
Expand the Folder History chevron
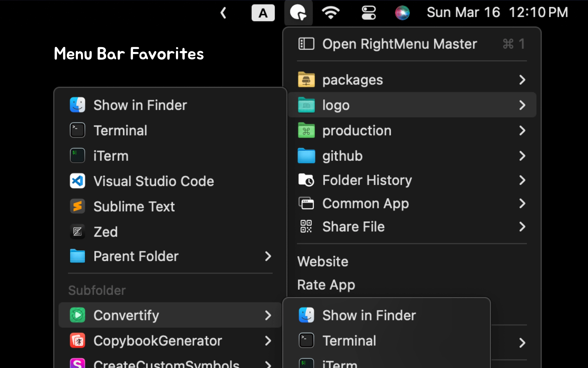click(522, 180)
